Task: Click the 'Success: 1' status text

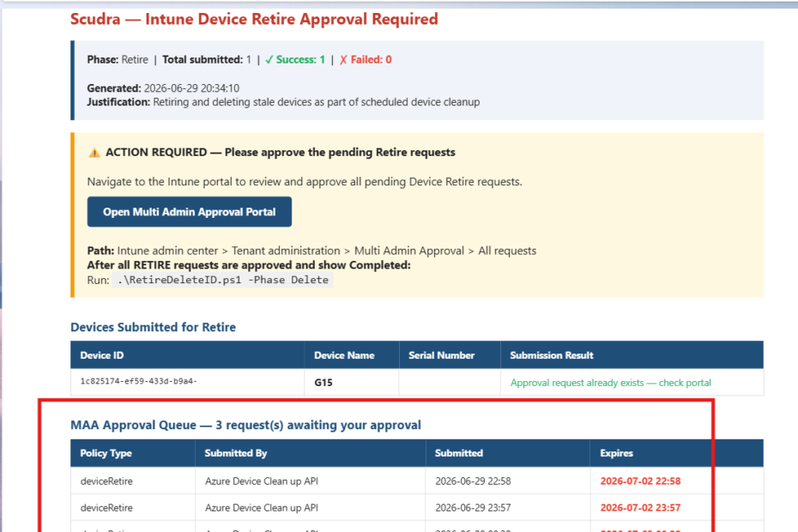Action: click(300, 59)
